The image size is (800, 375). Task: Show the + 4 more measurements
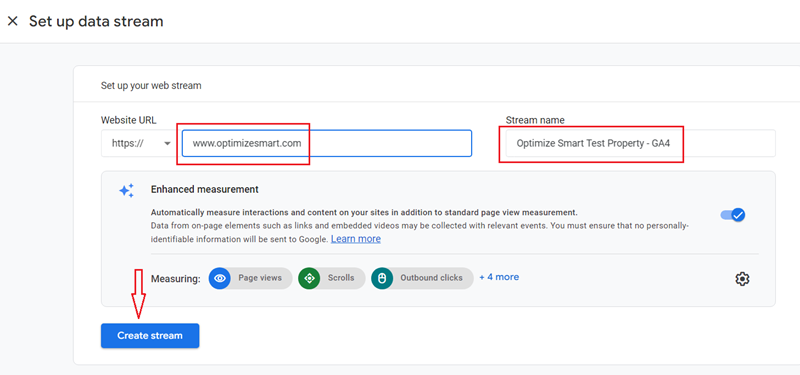[499, 277]
